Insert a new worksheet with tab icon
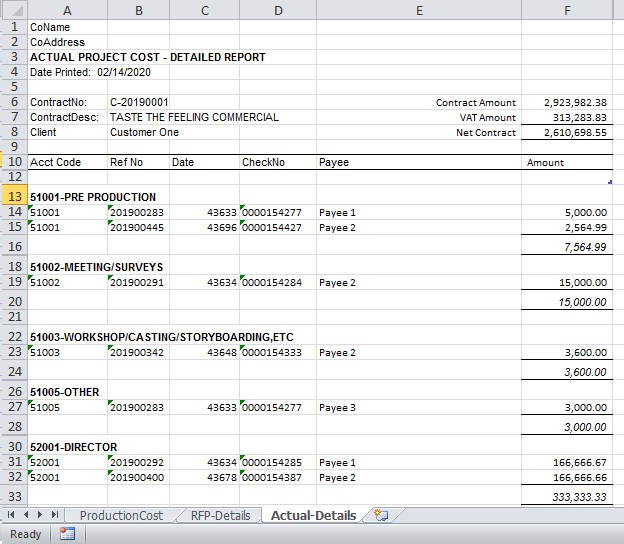 (x=379, y=515)
